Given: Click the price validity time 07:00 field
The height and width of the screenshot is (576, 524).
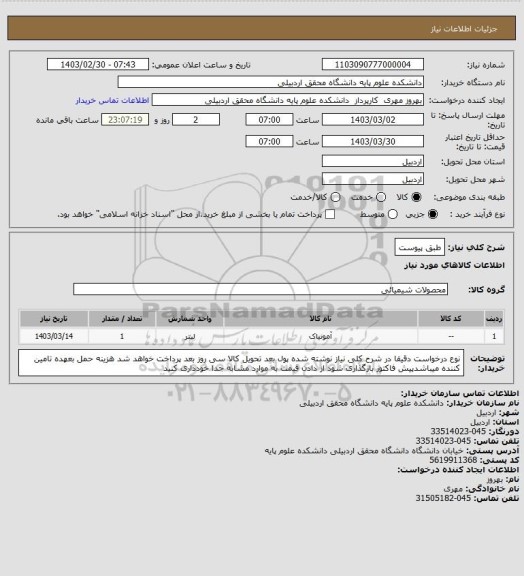Looking at the screenshot, I should (x=269, y=141).
